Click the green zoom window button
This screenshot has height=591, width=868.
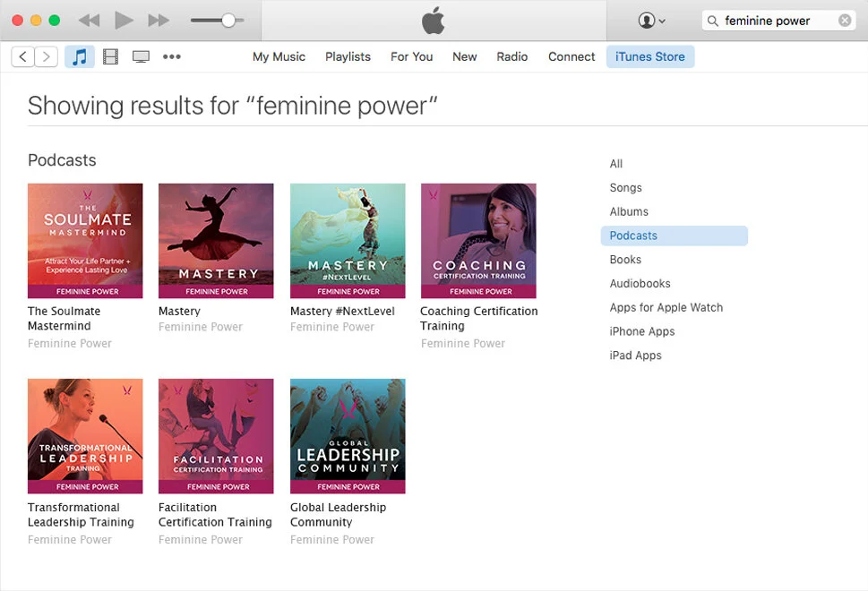(x=55, y=21)
